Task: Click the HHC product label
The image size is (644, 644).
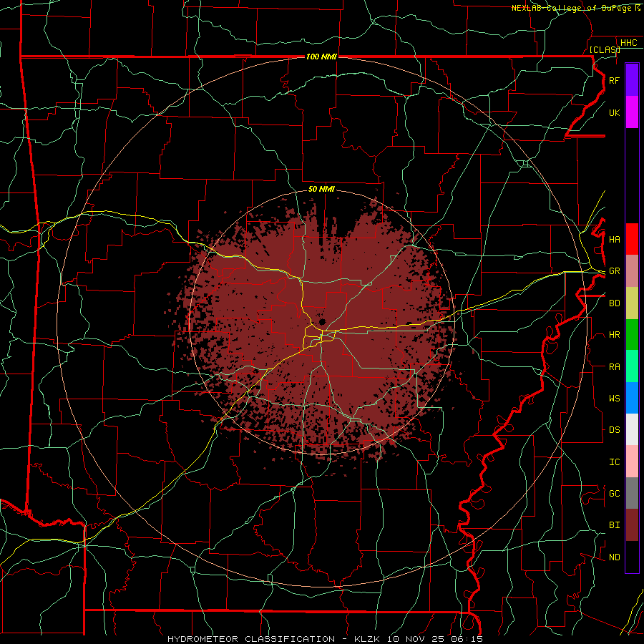Action: pyautogui.click(x=628, y=43)
